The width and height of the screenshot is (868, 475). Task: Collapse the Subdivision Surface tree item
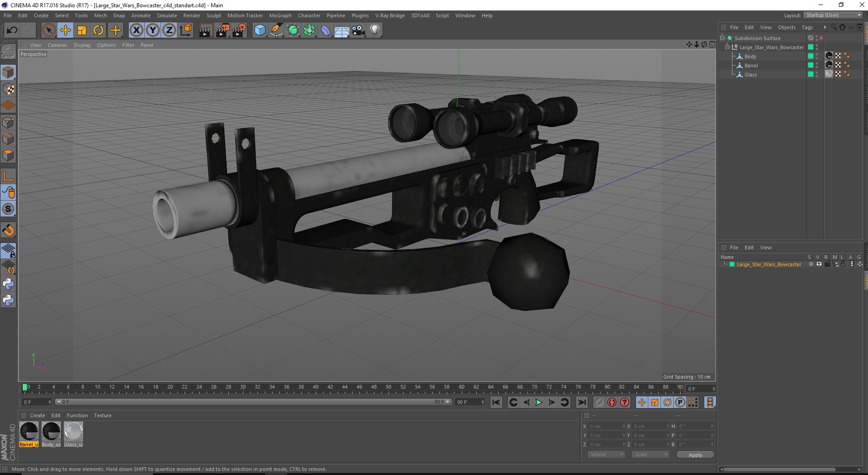[722, 38]
